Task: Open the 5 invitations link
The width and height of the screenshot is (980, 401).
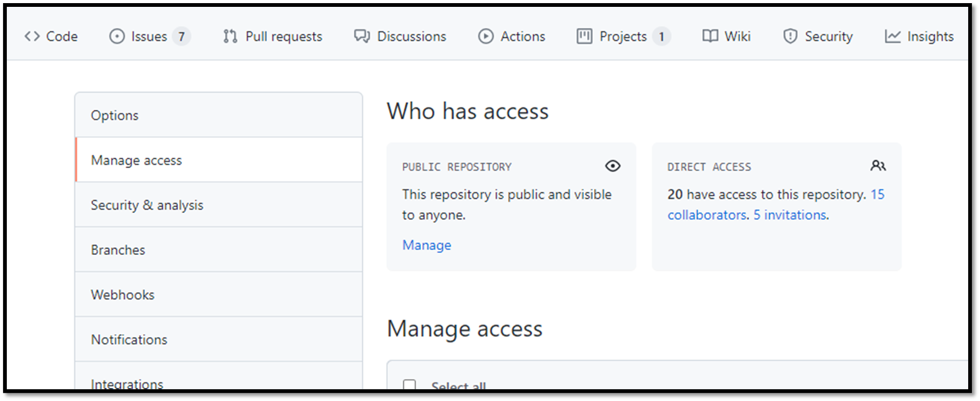Action: tap(790, 215)
